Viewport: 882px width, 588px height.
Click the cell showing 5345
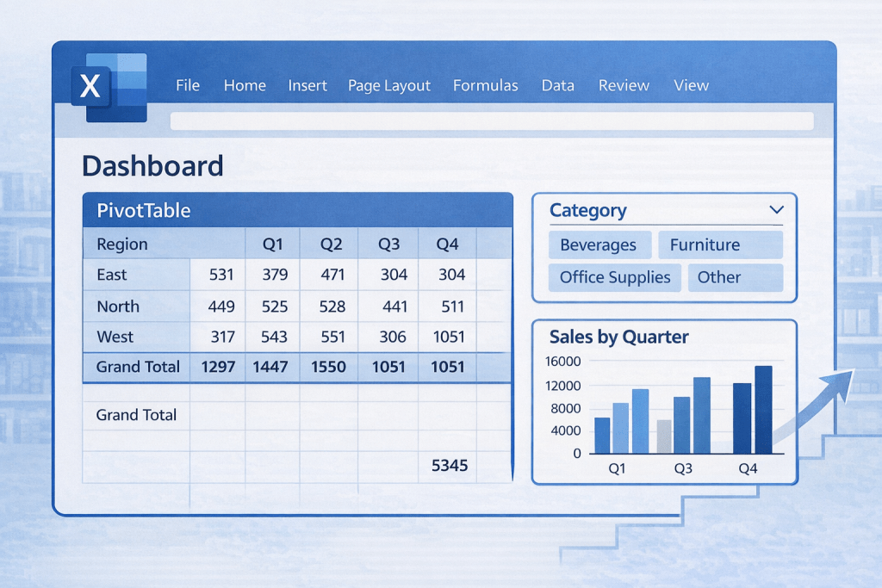(x=449, y=465)
